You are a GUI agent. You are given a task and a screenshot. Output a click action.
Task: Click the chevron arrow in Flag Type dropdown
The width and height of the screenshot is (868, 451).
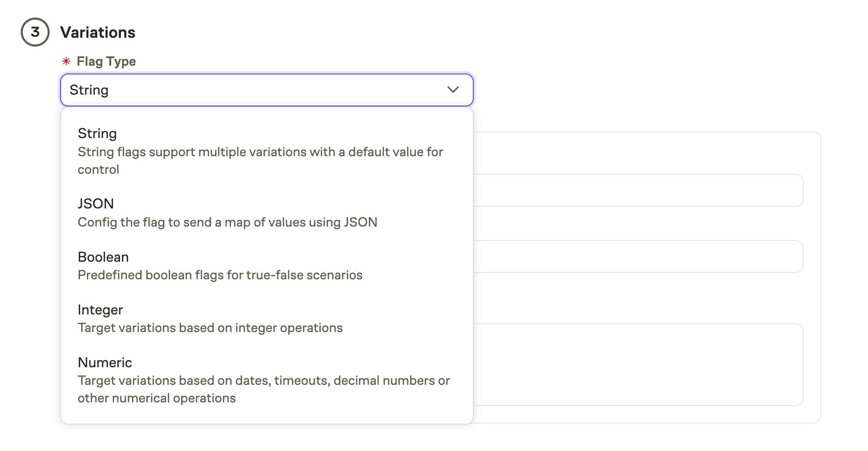click(453, 90)
